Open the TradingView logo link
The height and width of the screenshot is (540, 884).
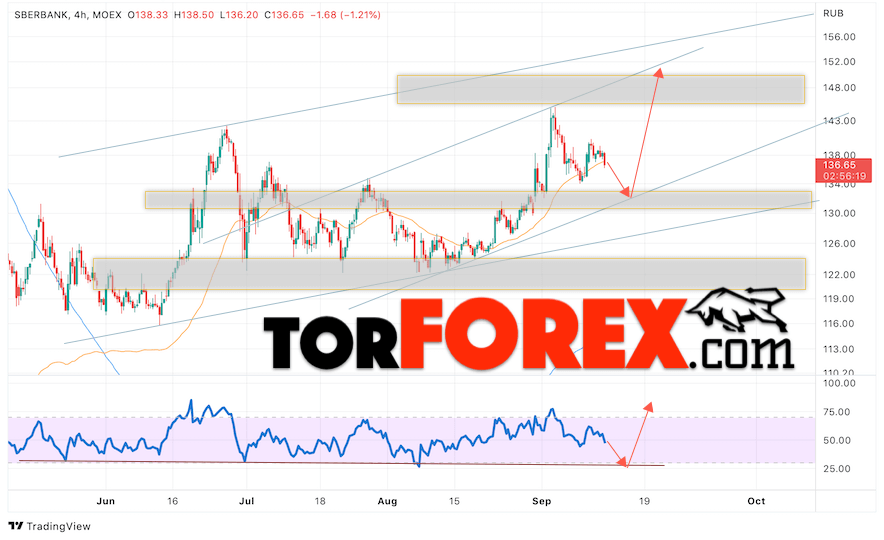point(50,526)
